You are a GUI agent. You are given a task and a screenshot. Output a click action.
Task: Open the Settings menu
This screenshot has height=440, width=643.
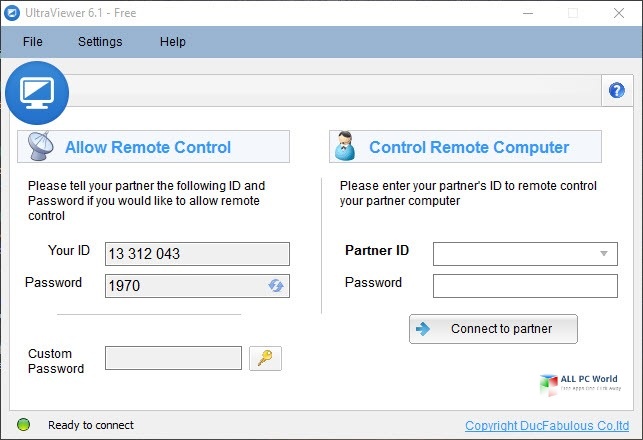[x=100, y=41]
